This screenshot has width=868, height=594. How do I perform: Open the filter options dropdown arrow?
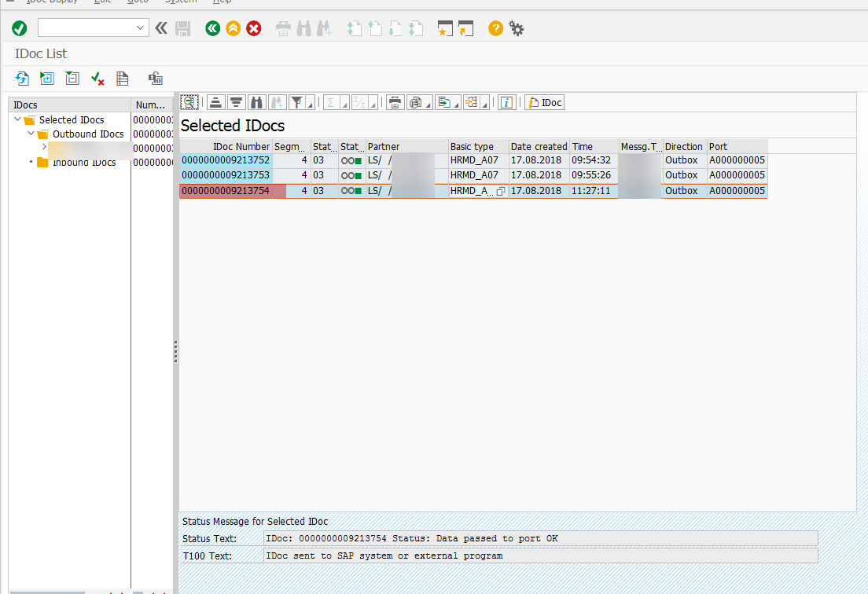coord(311,104)
